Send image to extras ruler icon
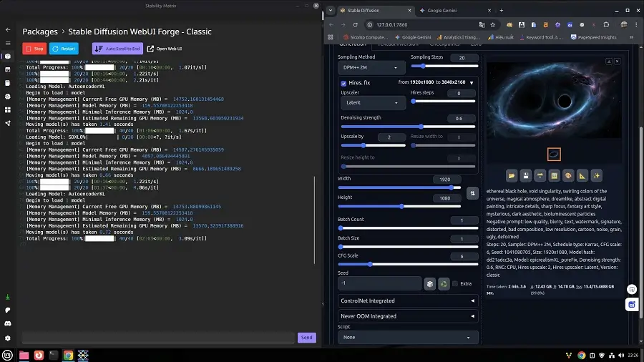644x362 pixels. click(x=582, y=176)
